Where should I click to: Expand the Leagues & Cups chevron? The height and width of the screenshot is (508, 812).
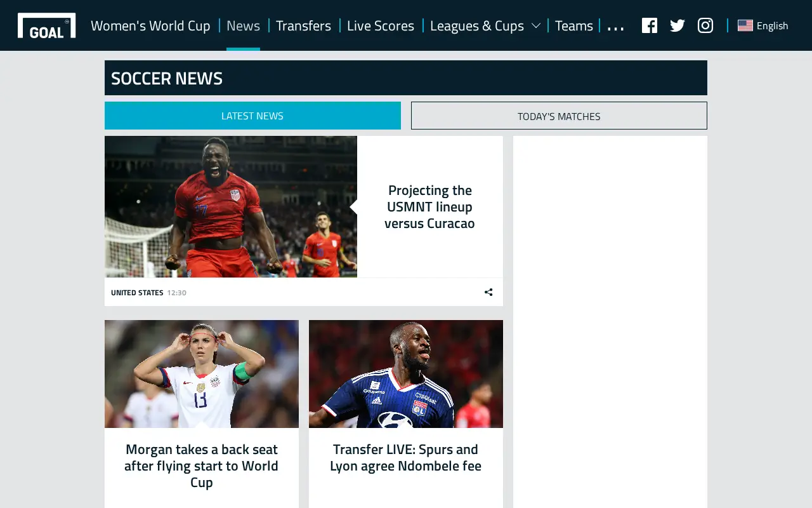coord(536,26)
